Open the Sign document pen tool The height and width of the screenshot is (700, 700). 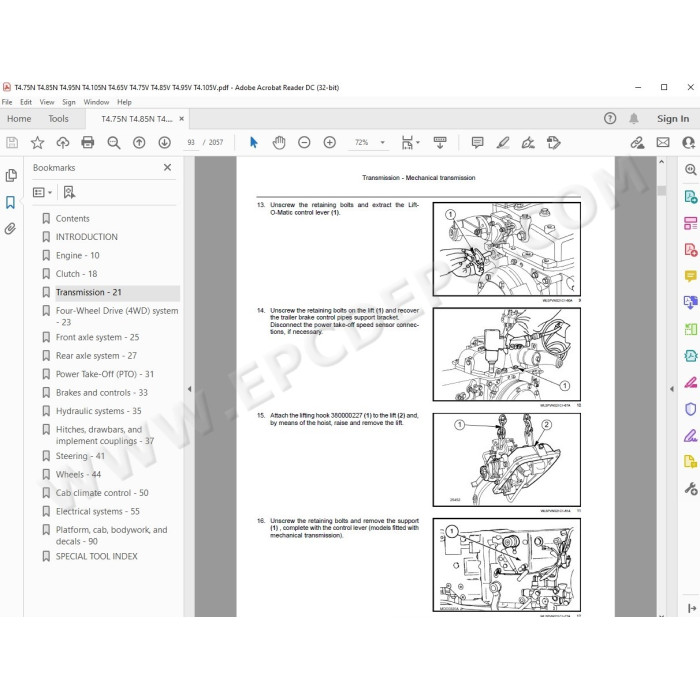[528, 142]
